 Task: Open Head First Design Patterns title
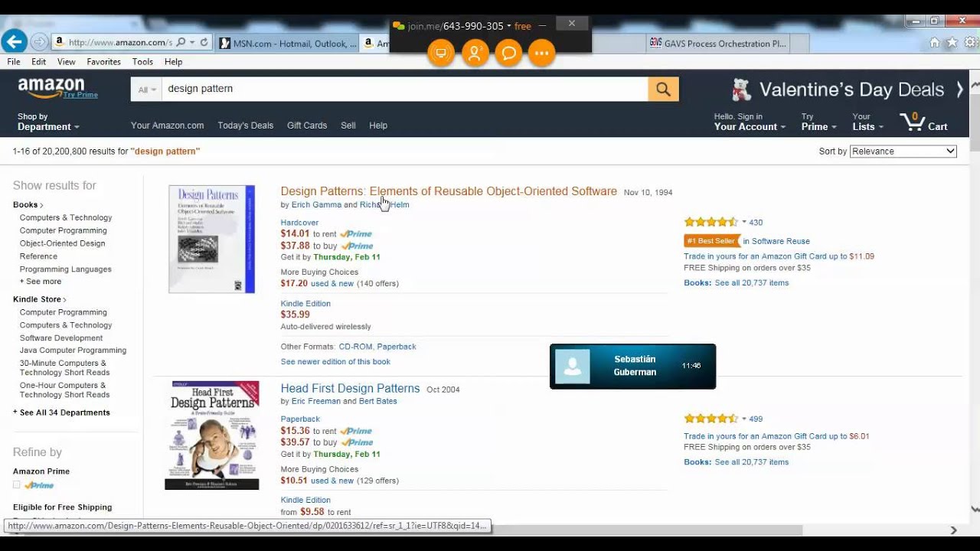(x=350, y=388)
